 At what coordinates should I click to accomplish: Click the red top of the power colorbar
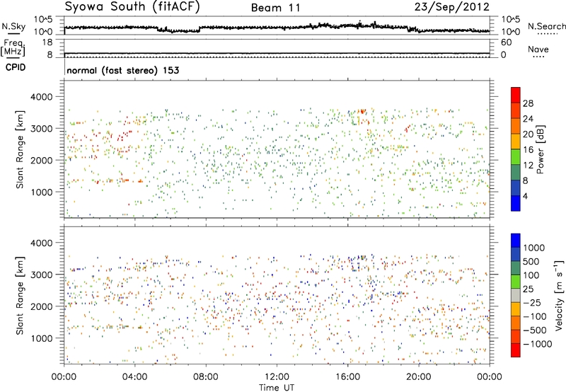click(x=516, y=96)
